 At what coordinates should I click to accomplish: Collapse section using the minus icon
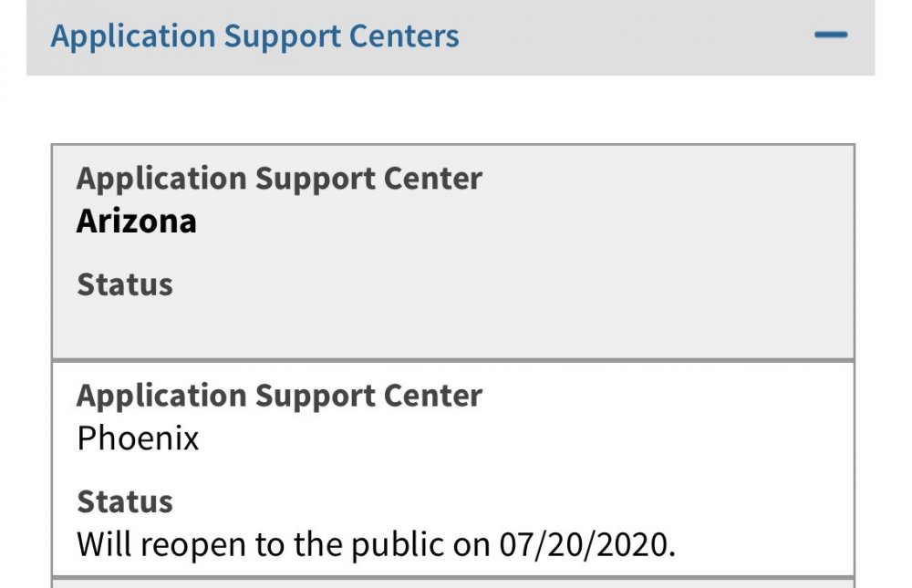click(831, 36)
